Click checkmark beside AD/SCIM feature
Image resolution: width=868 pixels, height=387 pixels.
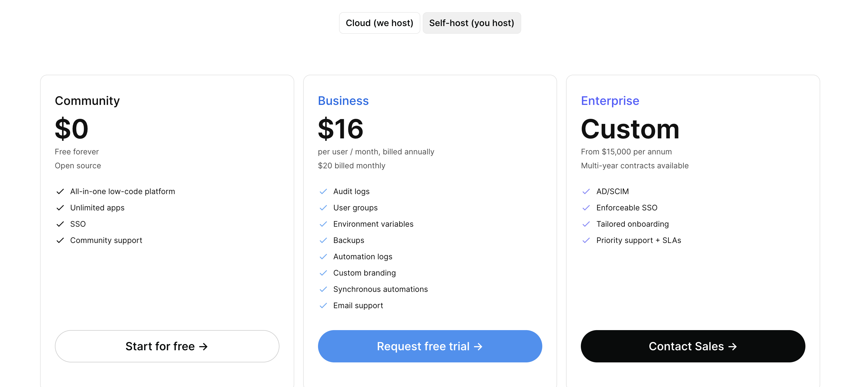coord(586,191)
